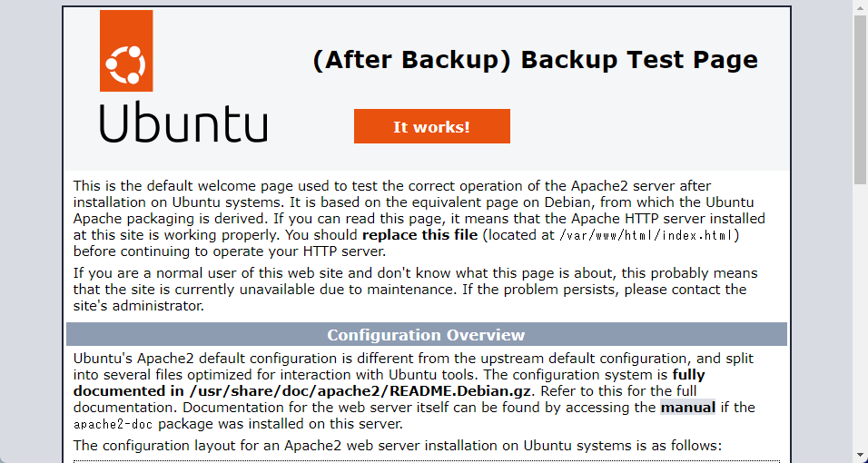The image size is (868, 463).
Task: Click the black Ubuntu wordmark text
Action: 183,123
